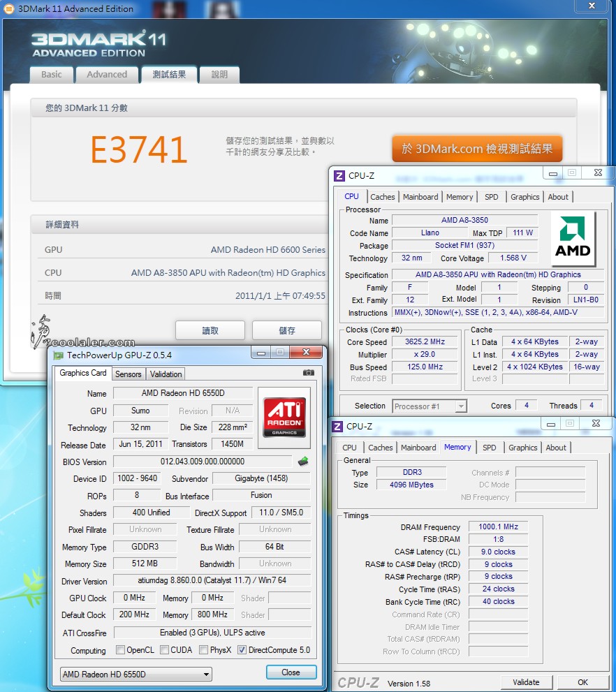
Task: Select the 測試結果 tab in 3DMark
Action: (169, 75)
